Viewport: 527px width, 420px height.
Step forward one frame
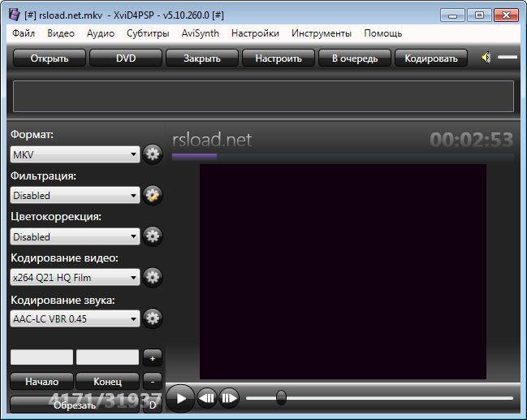230,398
